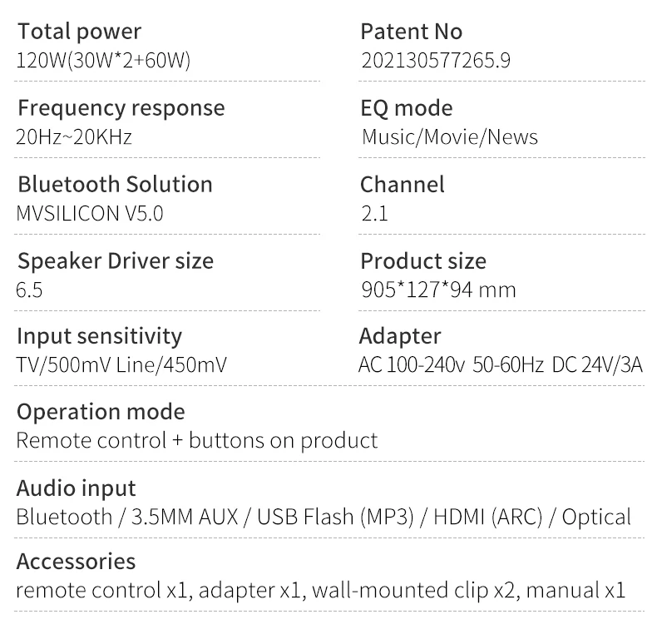Click the Audio input heading

[x=76, y=488]
